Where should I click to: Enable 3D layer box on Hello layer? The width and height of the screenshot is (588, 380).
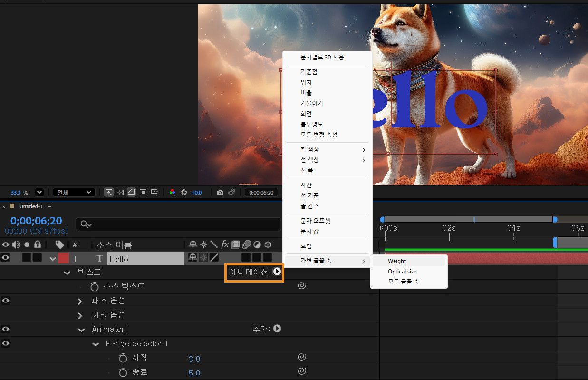pos(268,258)
